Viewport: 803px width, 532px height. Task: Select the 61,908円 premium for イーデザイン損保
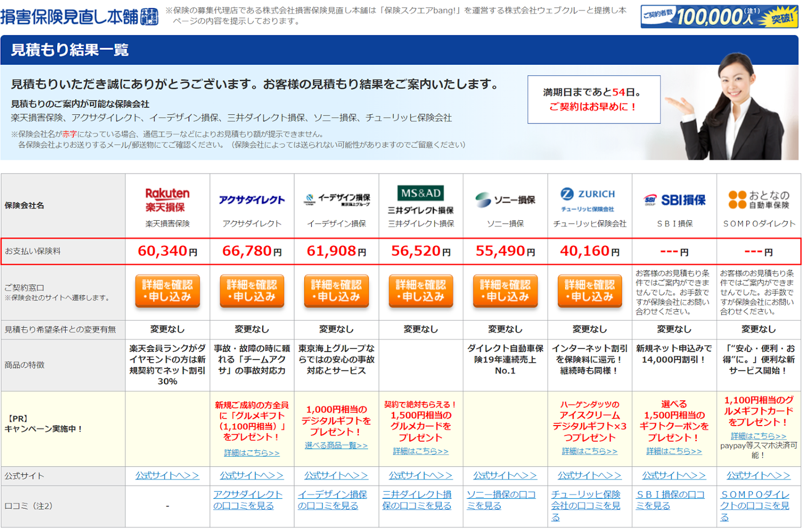336,251
